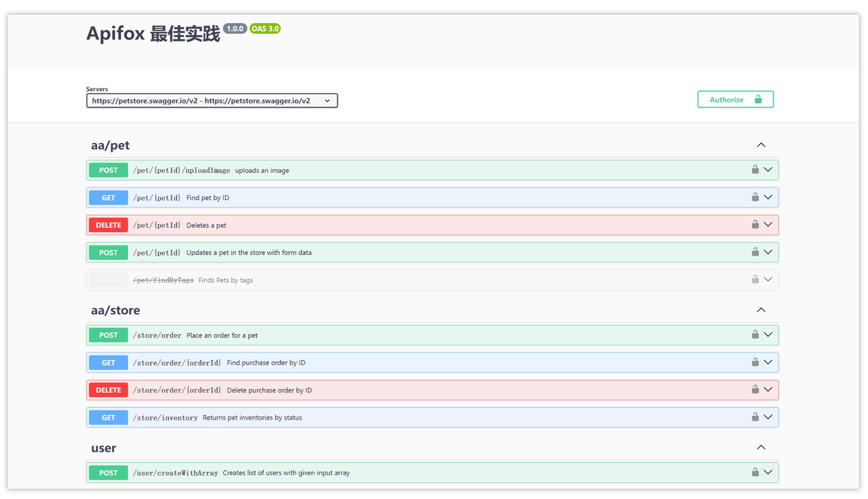
Task: Click the /pet/{petId}/uploadImage path text
Action: [x=182, y=170]
